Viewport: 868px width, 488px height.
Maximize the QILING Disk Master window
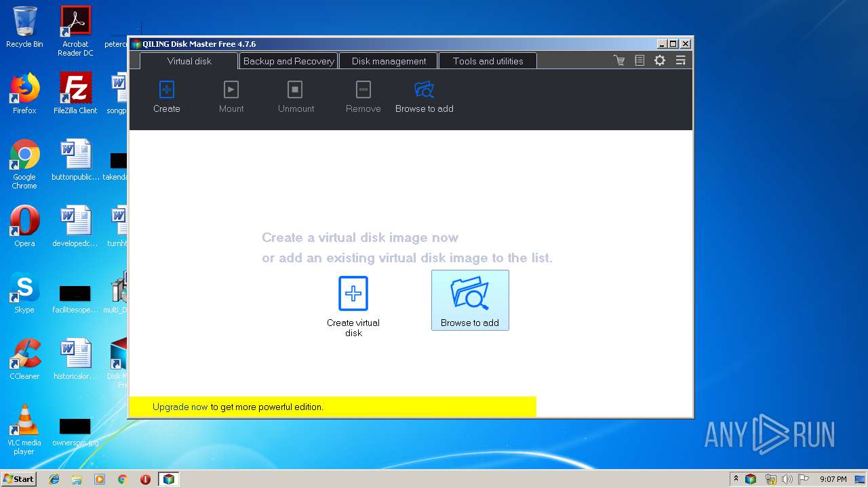[x=673, y=44]
